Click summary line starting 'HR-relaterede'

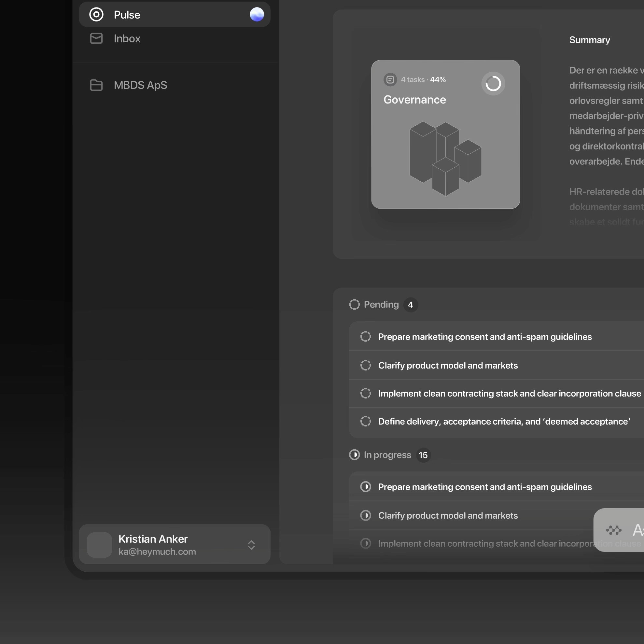(x=607, y=192)
